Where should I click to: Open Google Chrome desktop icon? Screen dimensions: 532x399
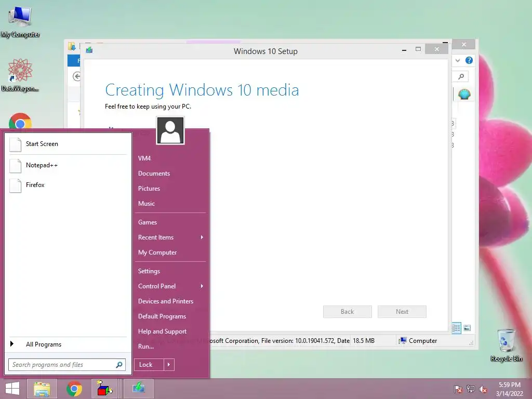point(20,121)
